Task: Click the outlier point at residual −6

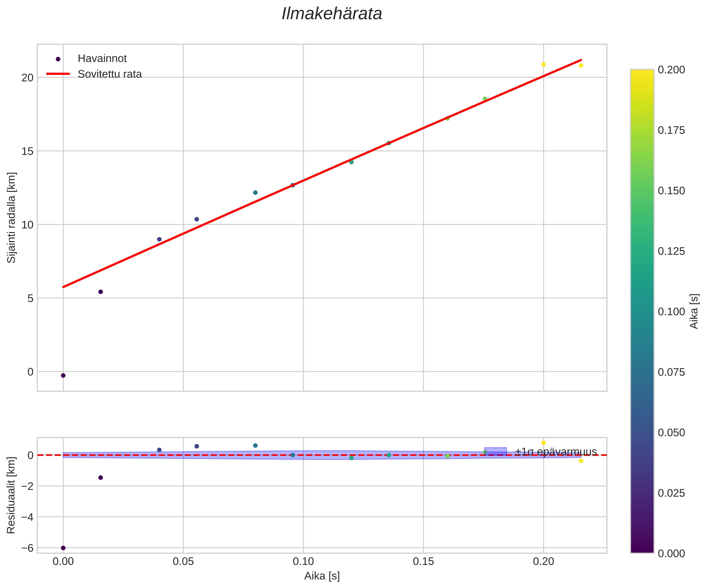Action: click(63, 548)
